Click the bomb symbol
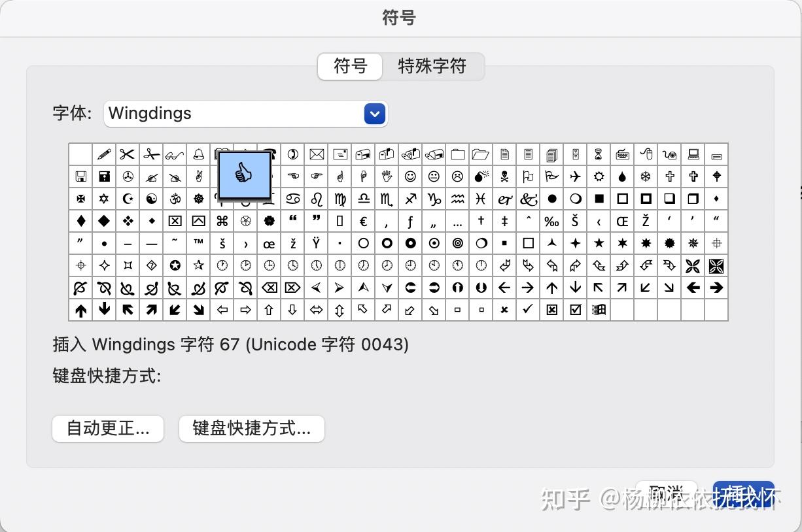 [x=482, y=176]
